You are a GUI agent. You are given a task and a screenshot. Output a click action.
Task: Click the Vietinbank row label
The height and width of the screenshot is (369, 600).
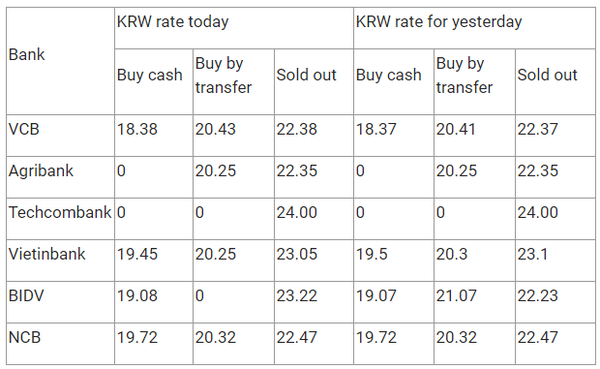[47, 254]
